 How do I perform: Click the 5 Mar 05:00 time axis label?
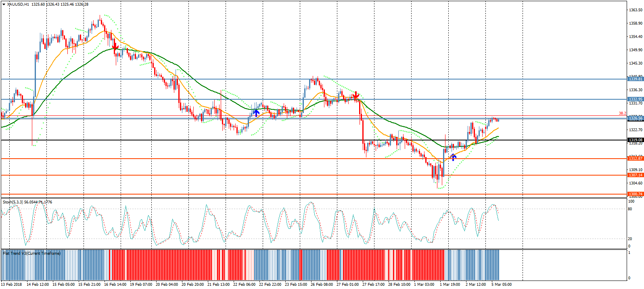coord(501,285)
